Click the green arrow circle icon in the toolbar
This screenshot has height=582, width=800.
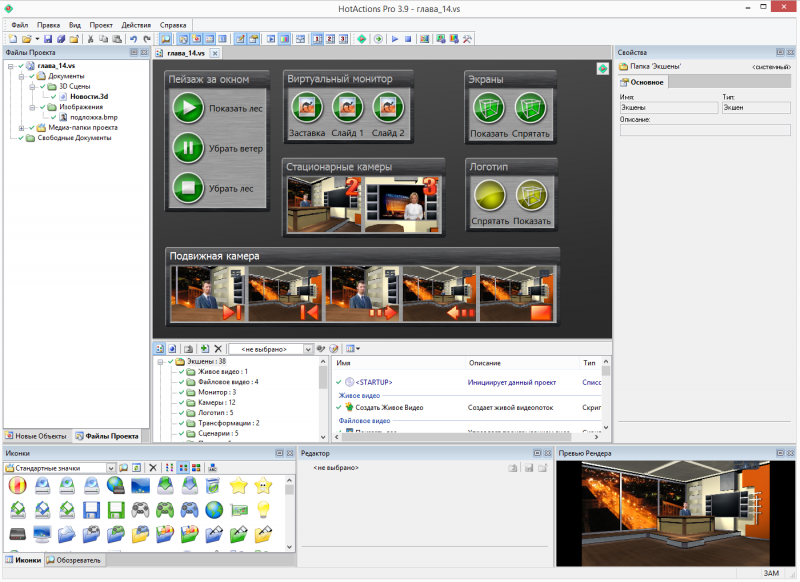click(378, 39)
